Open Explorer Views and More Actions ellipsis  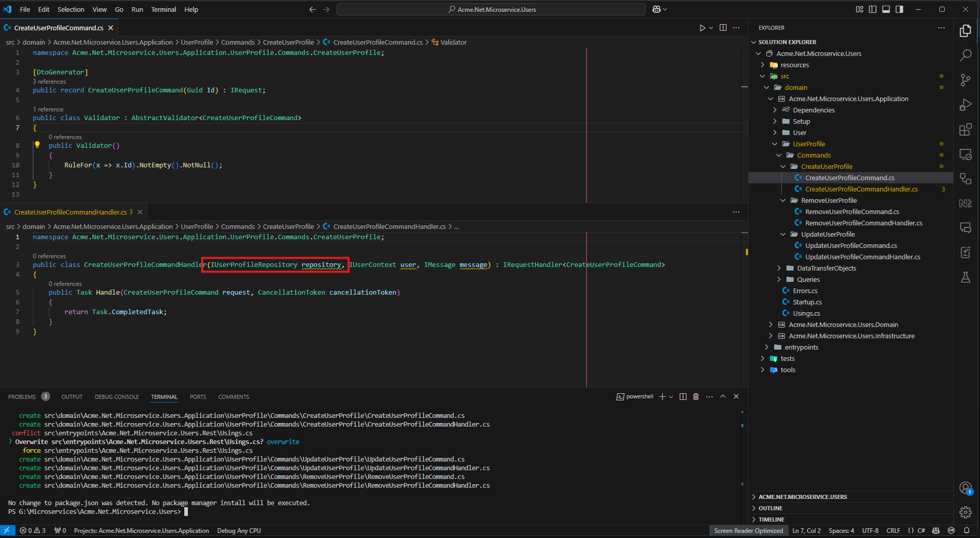[941, 28]
